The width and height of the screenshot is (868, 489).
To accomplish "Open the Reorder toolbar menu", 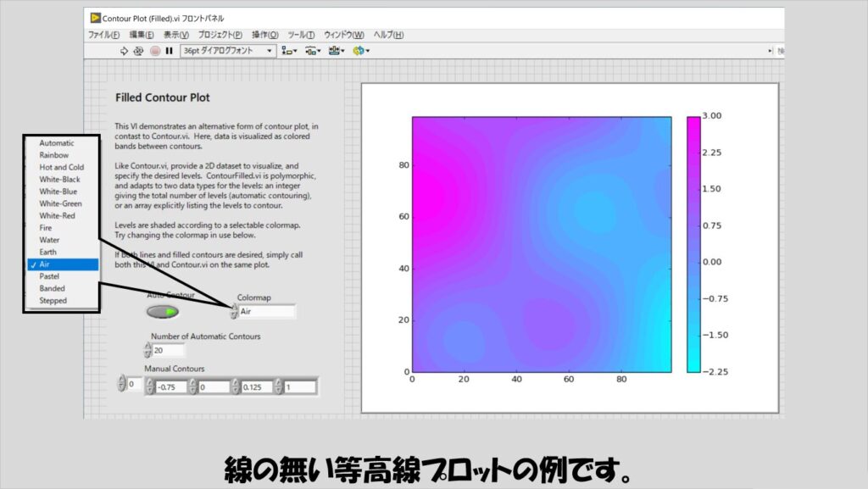I will [361, 51].
